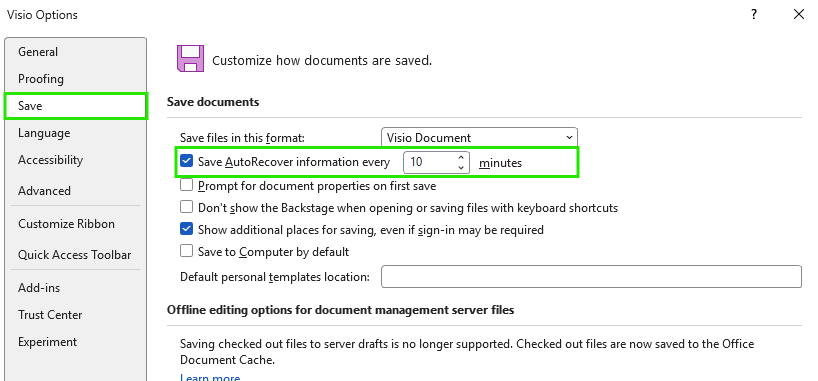Click the 'Default personal templates location:' label
818x381 pixels.
click(x=275, y=277)
